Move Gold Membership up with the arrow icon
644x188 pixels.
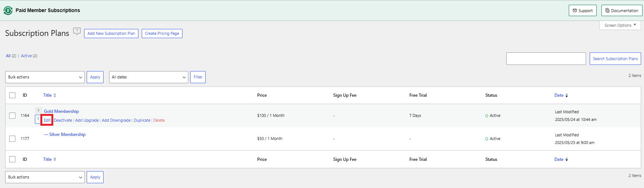click(x=38, y=110)
